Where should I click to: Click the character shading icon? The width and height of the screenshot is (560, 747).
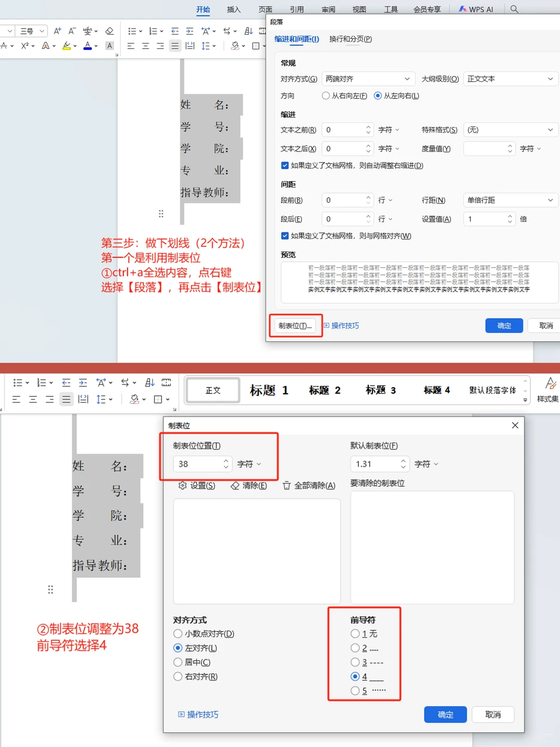(x=109, y=46)
